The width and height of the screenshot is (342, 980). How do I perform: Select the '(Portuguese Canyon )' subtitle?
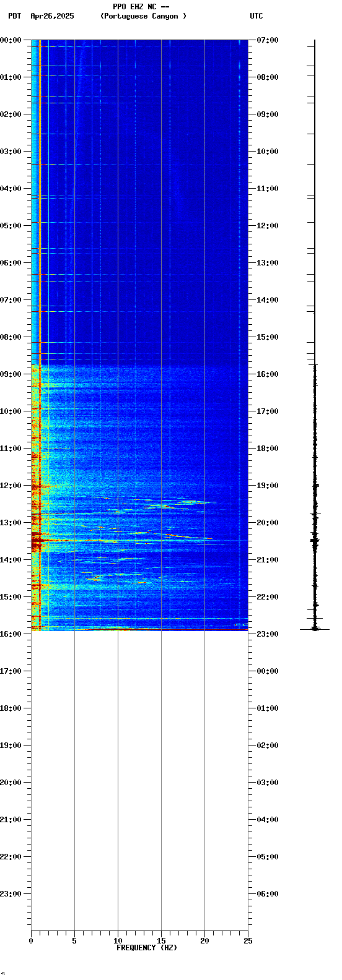(x=143, y=16)
